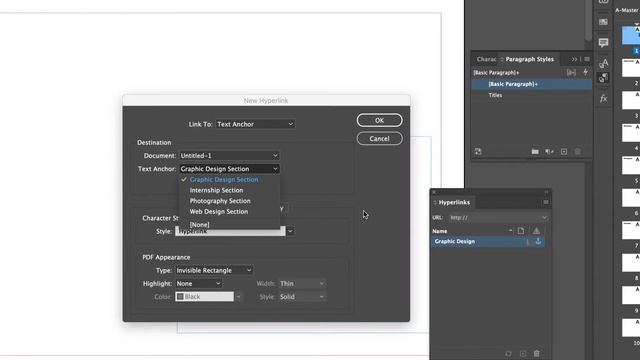This screenshot has width=640, height=360.
Task: Select page 2 thumbnail in Pages panel
Action: (x=631, y=68)
